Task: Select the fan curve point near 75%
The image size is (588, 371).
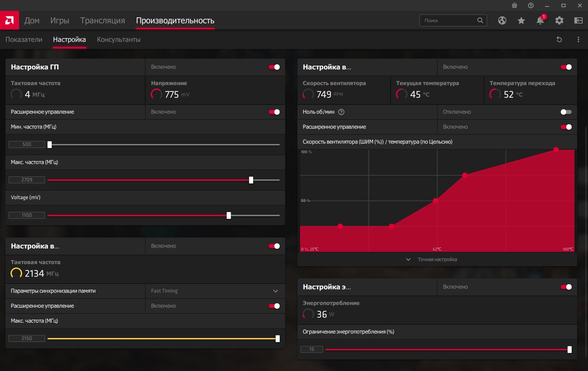Action: [x=465, y=175]
